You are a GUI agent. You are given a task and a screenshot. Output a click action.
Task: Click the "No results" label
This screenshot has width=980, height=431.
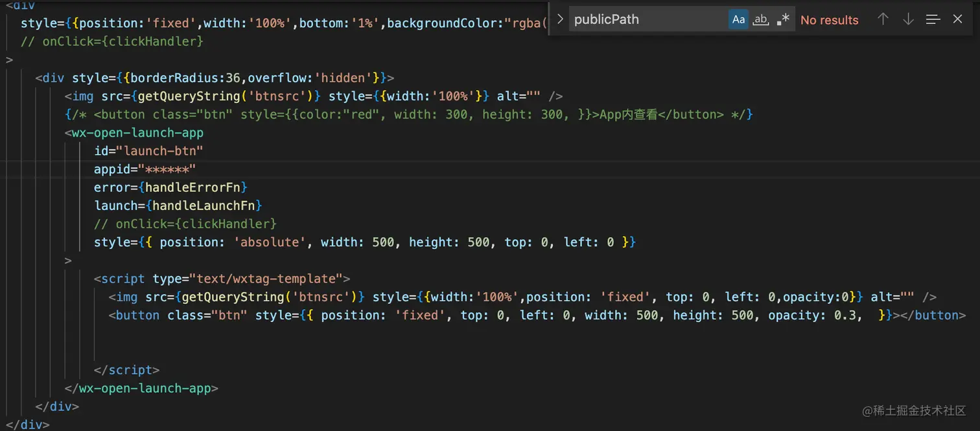pyautogui.click(x=829, y=20)
